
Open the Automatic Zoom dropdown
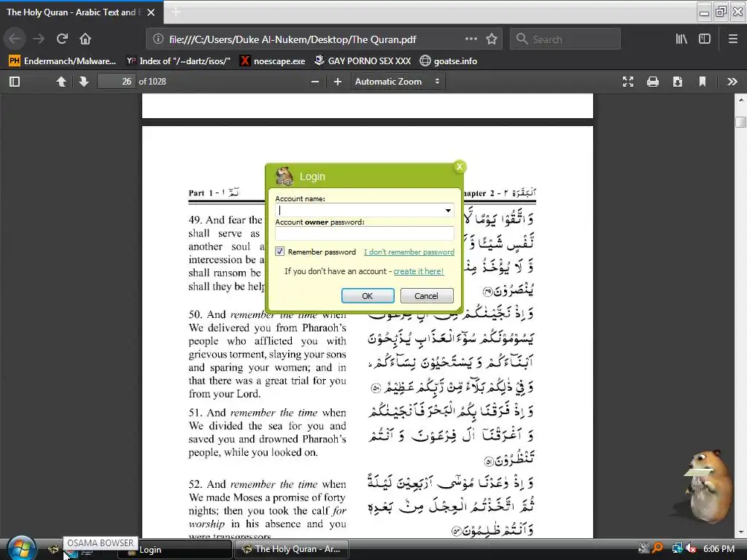pyautogui.click(x=398, y=82)
